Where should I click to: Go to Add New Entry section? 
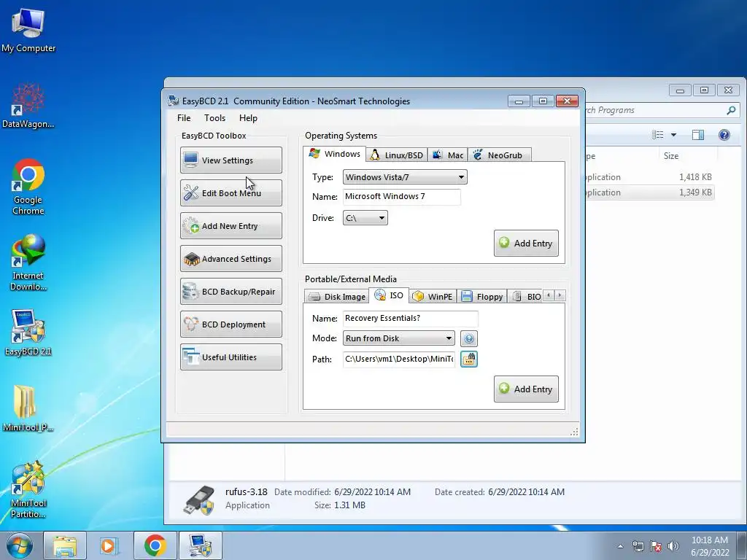231,226
